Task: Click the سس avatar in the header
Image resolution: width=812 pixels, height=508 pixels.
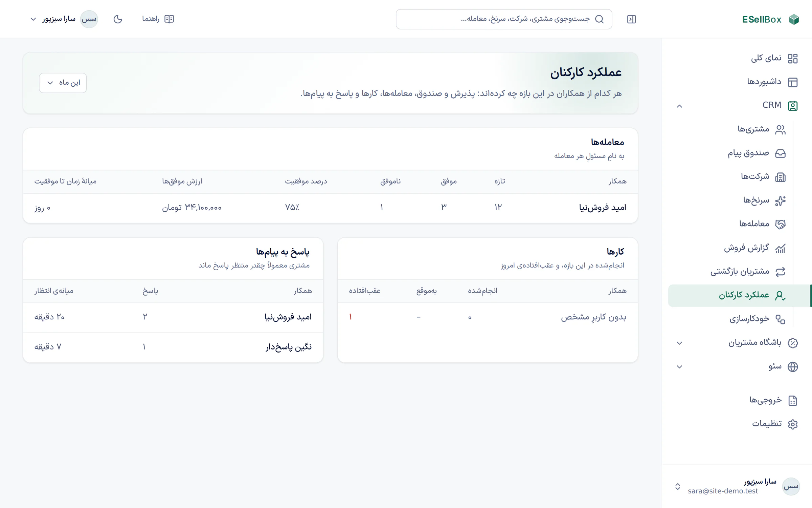Action: point(89,19)
